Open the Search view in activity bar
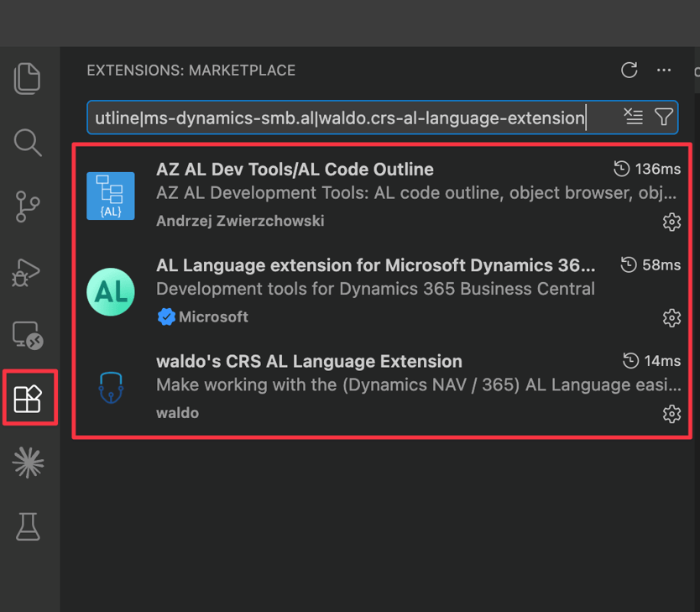Image resolution: width=700 pixels, height=612 pixels. pyautogui.click(x=28, y=143)
